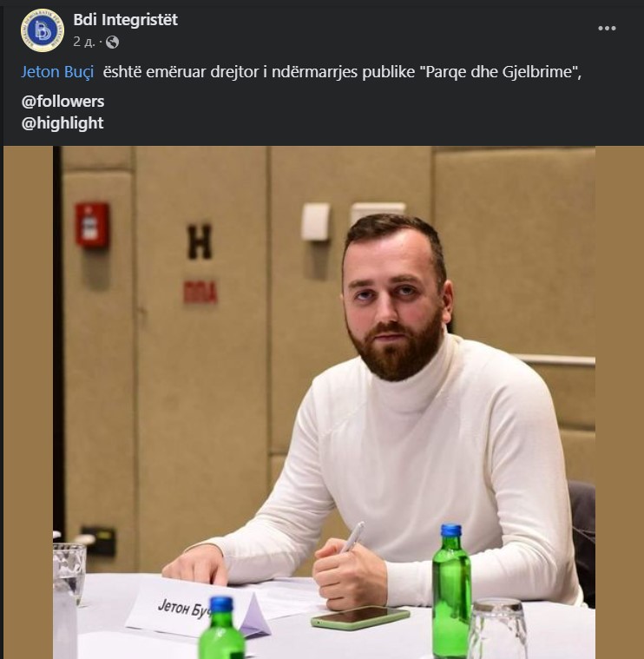The width and height of the screenshot is (644, 659).
Task: Click the red fire alarm on the wall
Action: click(92, 225)
